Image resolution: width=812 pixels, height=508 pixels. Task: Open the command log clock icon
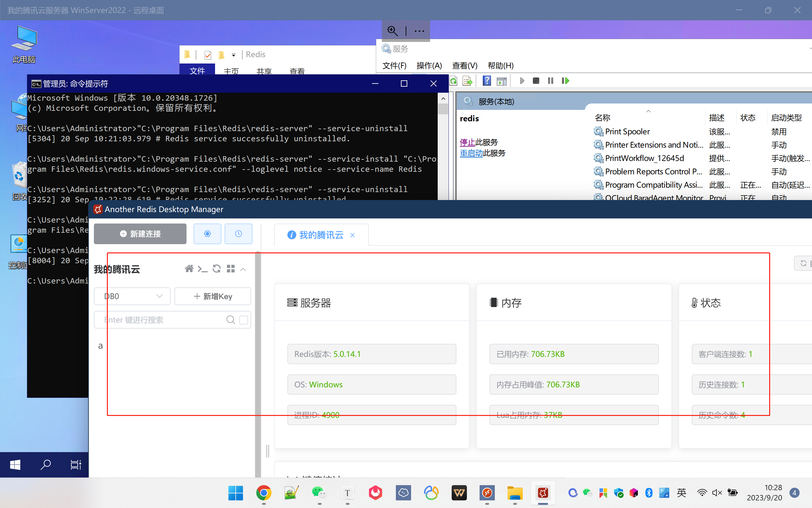coord(238,234)
